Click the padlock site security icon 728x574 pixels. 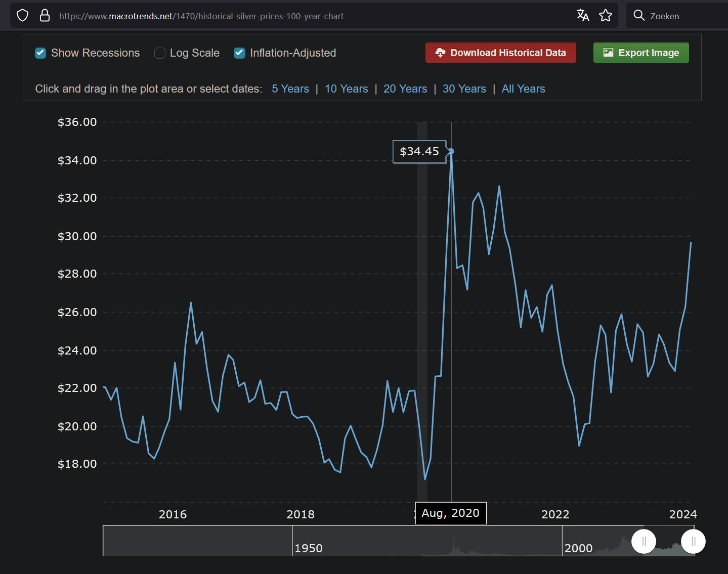(x=45, y=16)
